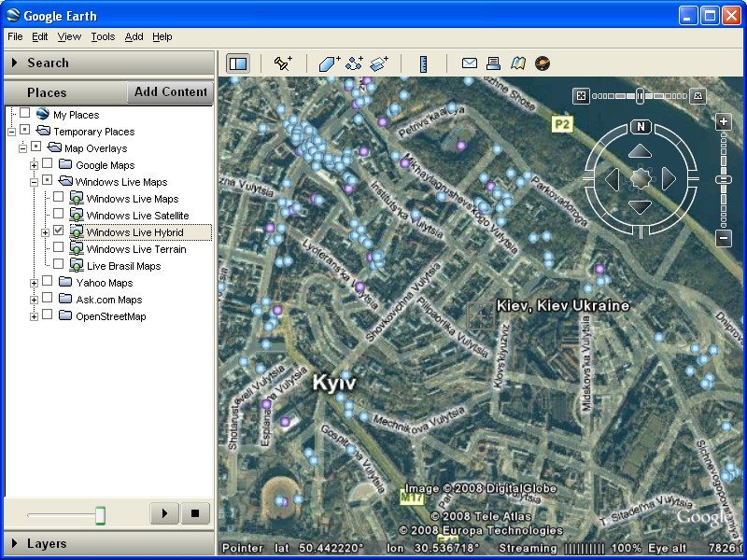The height and width of the screenshot is (560, 747).
Task: Uncheck the Windows Live Hybrid overlay
Action: click(x=58, y=231)
